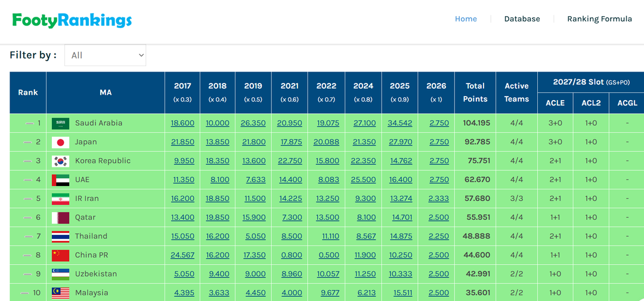Click the UAE flag icon
The height and width of the screenshot is (301, 644).
60,180
